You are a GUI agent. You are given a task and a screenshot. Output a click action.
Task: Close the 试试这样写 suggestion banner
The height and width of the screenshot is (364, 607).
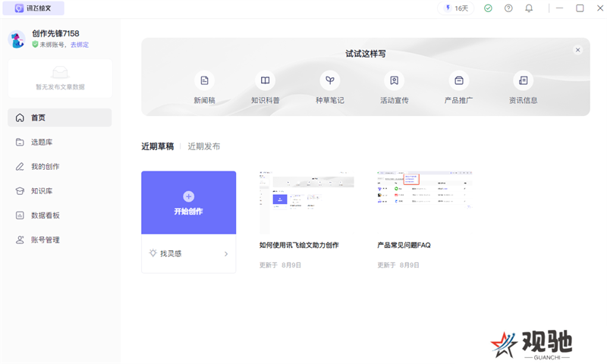pyautogui.click(x=577, y=50)
